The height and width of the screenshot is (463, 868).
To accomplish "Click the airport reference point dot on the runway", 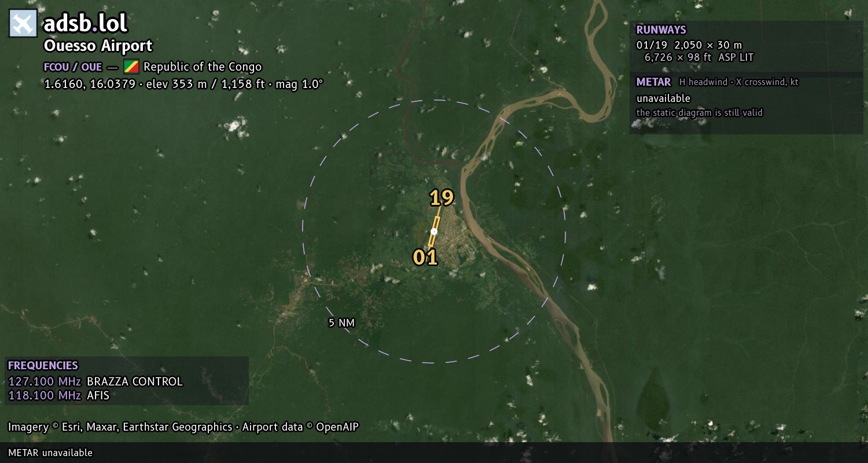I will (434, 231).
